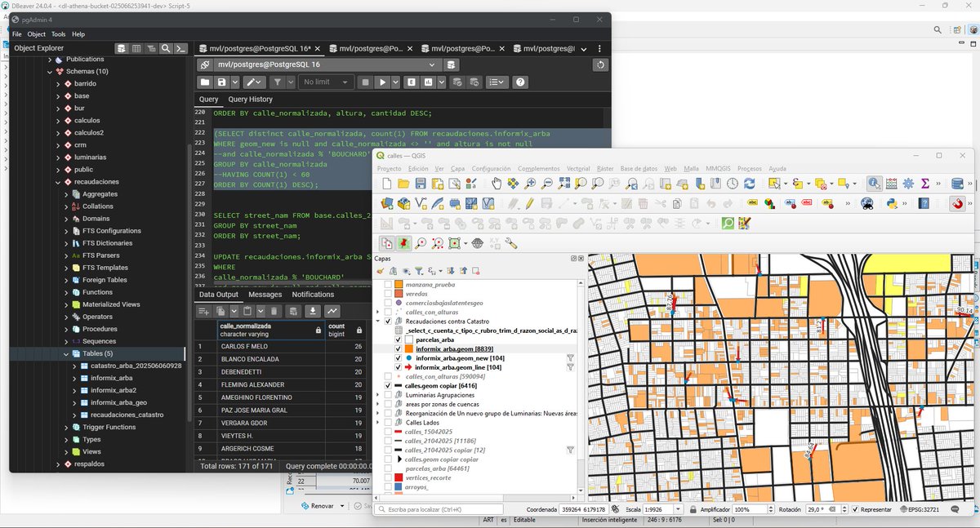This screenshot has height=528, width=980.
Task: Activate the Identify Features tool in QGIS
Action: click(x=874, y=184)
